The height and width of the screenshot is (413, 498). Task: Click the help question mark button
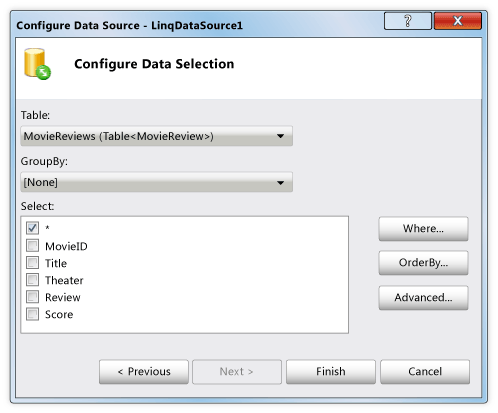click(x=408, y=21)
